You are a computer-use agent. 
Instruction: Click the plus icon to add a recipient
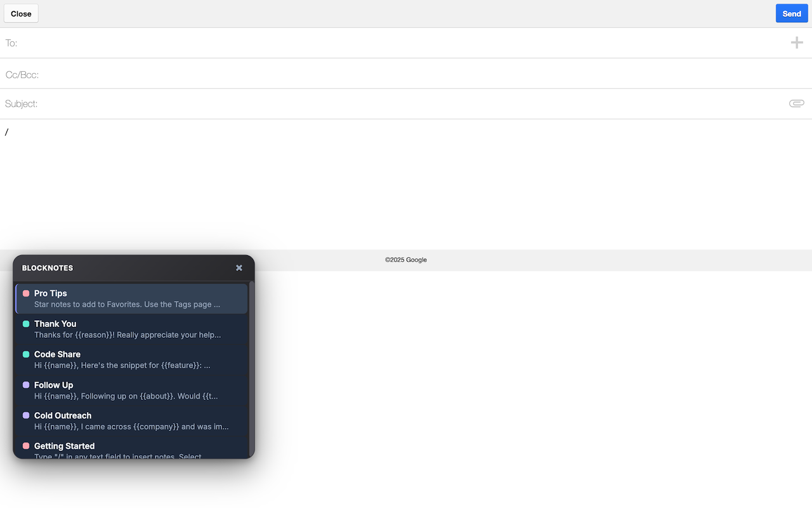pos(797,43)
